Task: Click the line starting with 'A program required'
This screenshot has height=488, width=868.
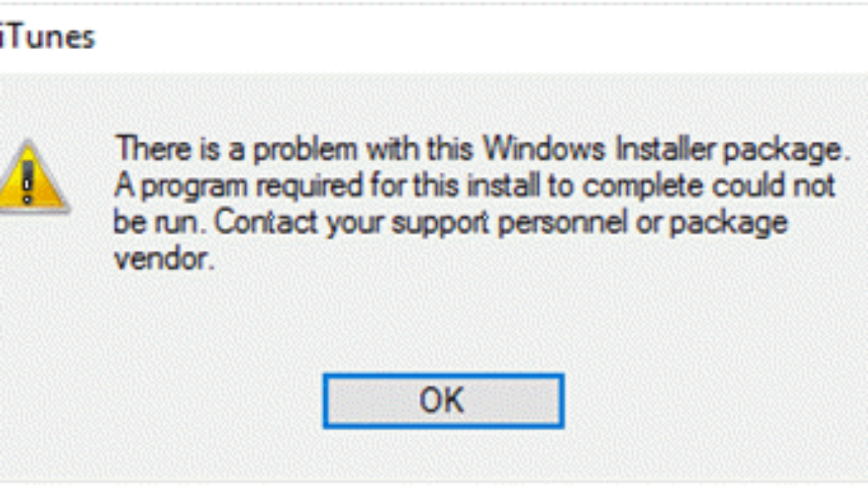Action: tap(475, 187)
